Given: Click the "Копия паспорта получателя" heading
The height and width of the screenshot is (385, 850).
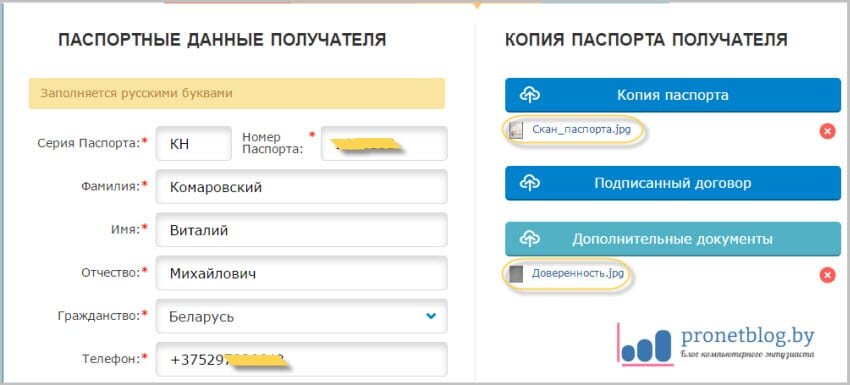Looking at the screenshot, I should click(x=646, y=40).
